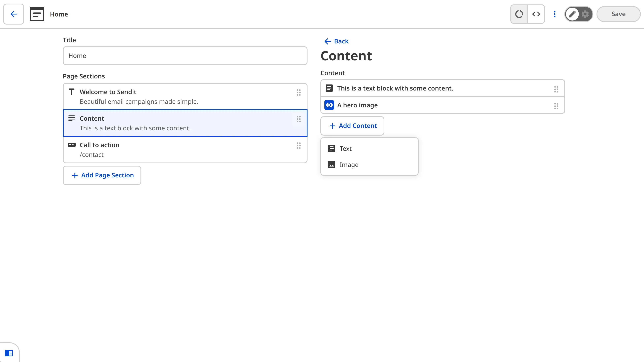
Task: Click the paragraph icon of Content section
Action: pyautogui.click(x=71, y=118)
